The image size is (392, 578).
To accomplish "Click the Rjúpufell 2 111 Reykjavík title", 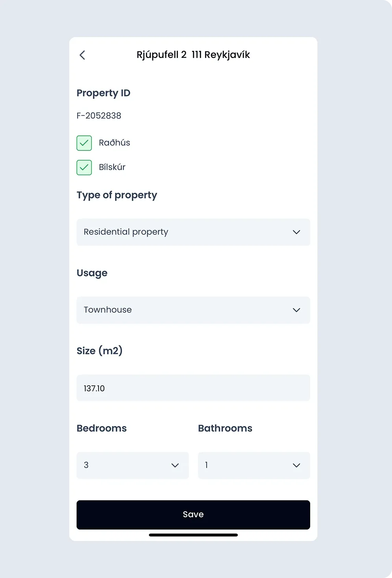I will pos(193,55).
